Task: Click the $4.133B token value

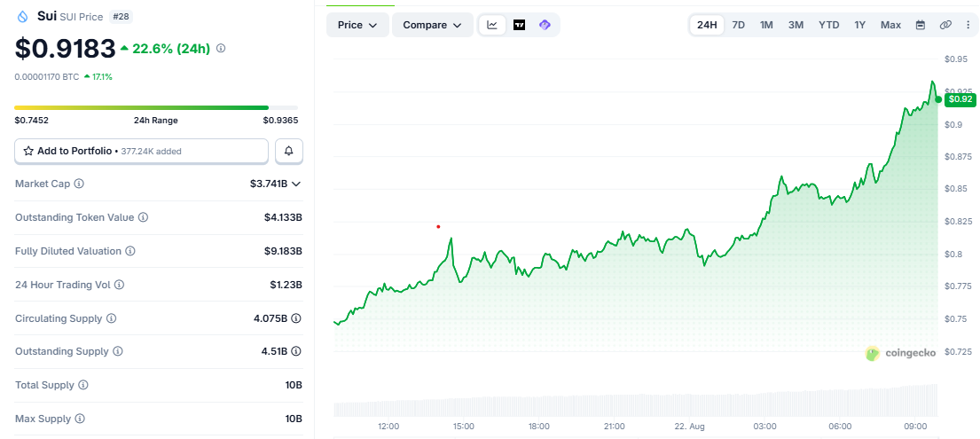Action: click(x=283, y=217)
